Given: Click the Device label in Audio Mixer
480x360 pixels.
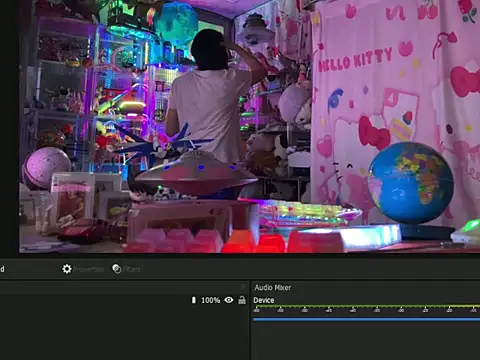Looking at the screenshot, I should pyautogui.click(x=264, y=300).
